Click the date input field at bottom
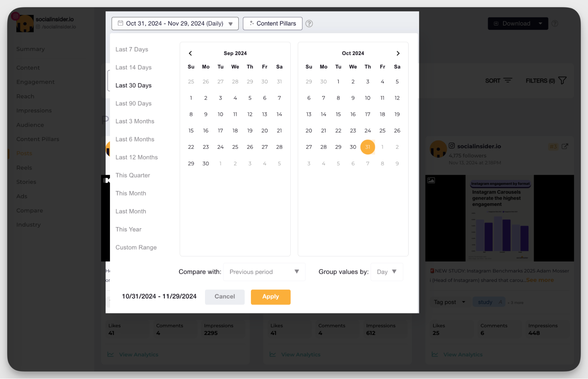 (159, 296)
